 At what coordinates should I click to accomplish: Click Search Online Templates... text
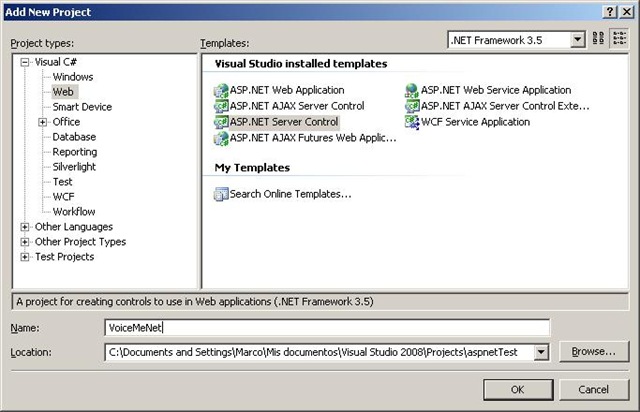[290, 194]
